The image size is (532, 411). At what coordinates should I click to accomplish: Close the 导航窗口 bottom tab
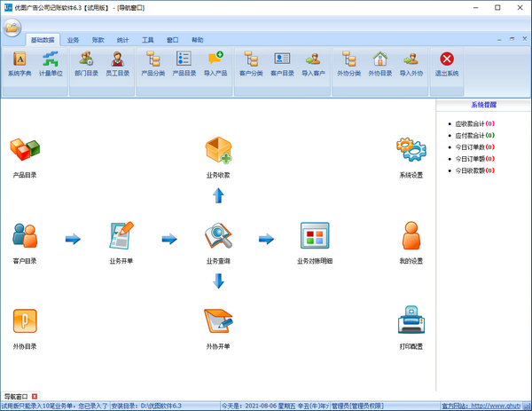[35, 395]
